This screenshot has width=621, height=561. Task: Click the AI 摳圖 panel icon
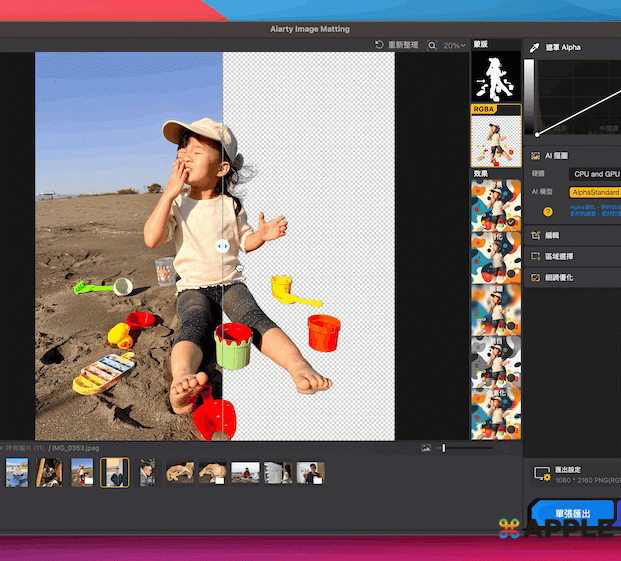coord(536,156)
